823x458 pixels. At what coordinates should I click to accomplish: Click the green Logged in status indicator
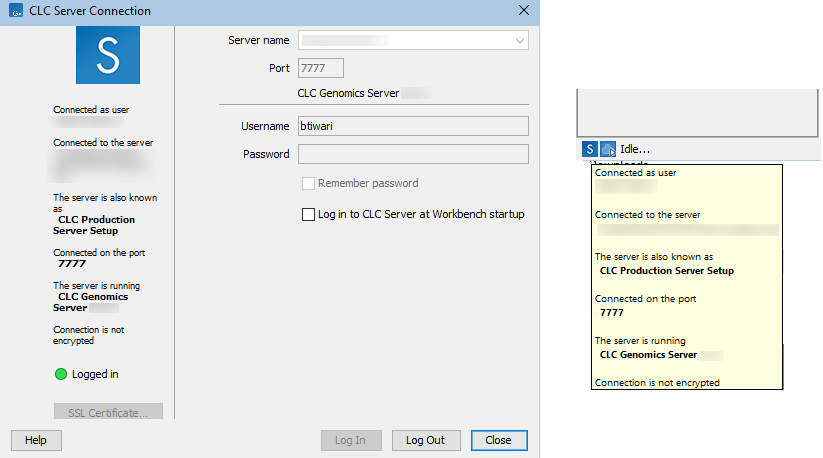pos(61,374)
